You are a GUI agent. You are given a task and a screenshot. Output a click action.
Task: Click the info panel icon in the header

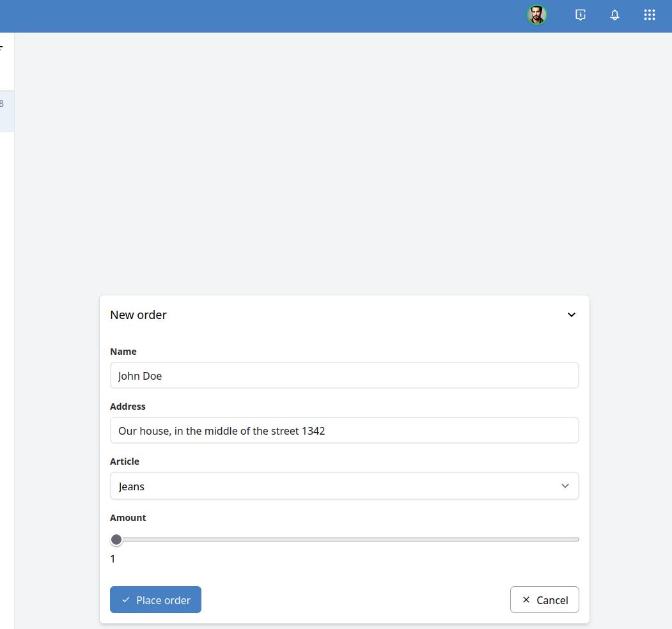click(x=581, y=15)
